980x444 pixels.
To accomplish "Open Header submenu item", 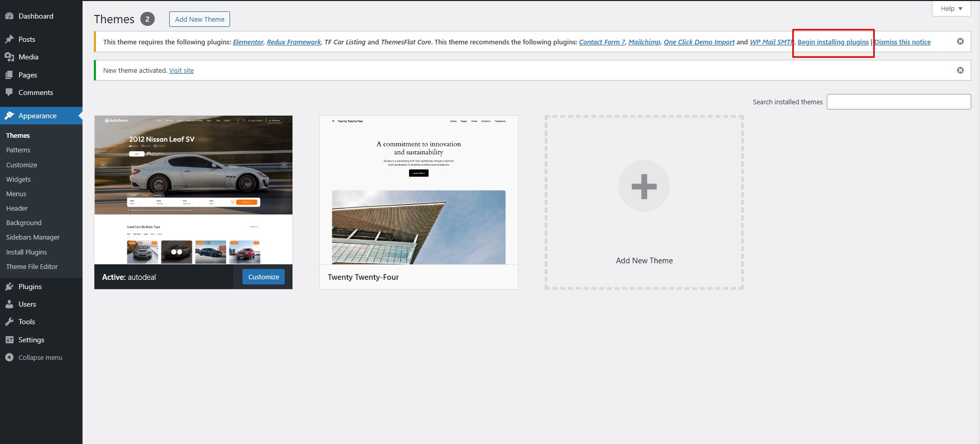I will pyautogui.click(x=17, y=208).
